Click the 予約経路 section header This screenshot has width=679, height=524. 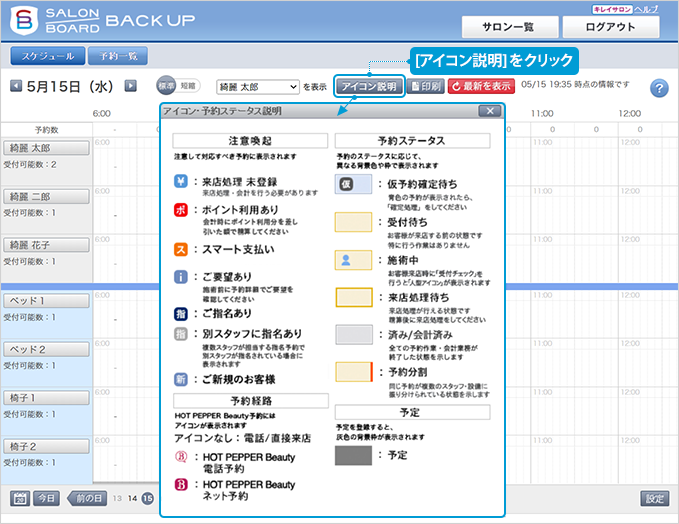coord(251,401)
